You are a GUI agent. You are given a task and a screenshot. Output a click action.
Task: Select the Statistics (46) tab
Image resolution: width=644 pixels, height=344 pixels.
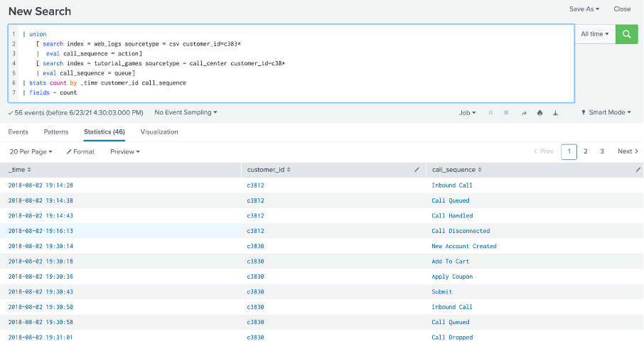tap(104, 131)
